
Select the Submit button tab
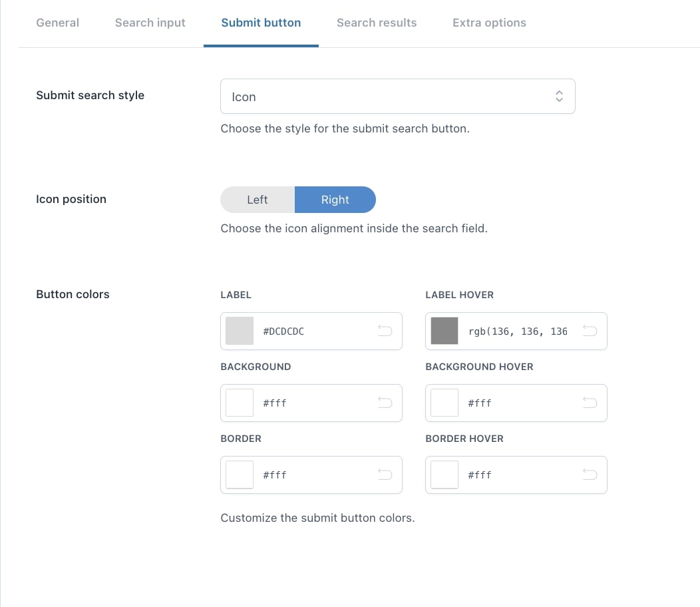click(261, 23)
